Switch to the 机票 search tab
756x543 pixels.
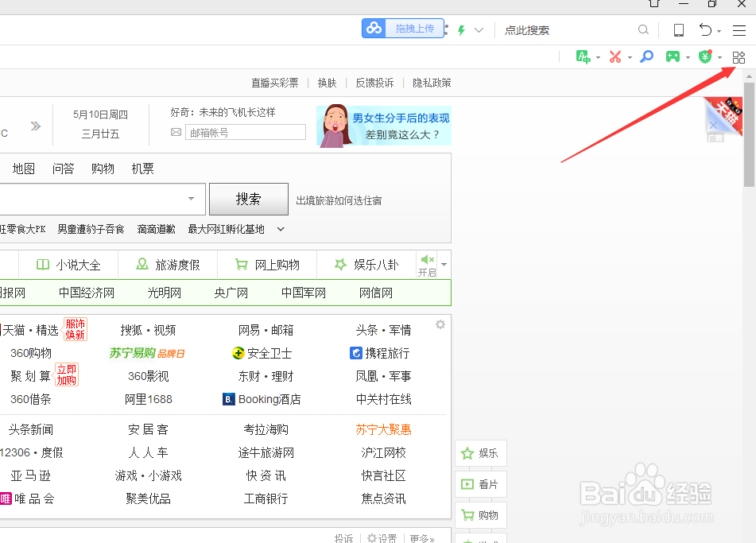pos(143,169)
